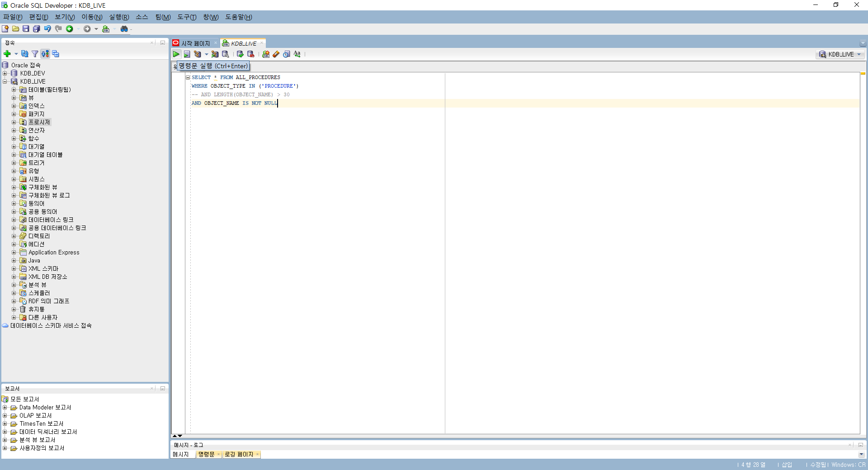The height and width of the screenshot is (470, 868).
Task: Add a new connection with green plus
Action: [7, 54]
